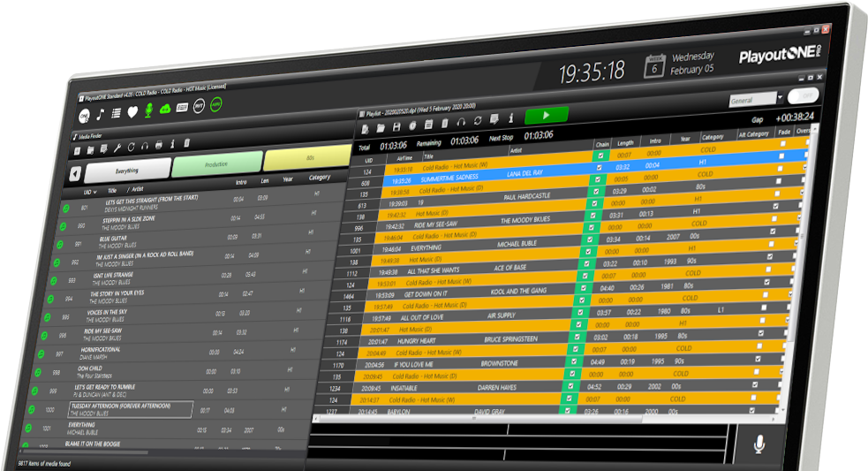Open a playlist using the folder icon
The height and width of the screenshot is (471, 868).
pyautogui.click(x=381, y=128)
